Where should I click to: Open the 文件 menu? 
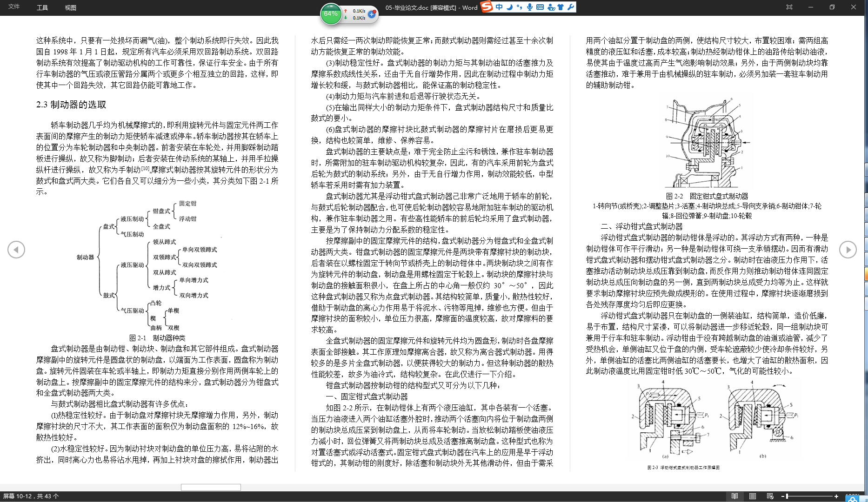pos(14,7)
